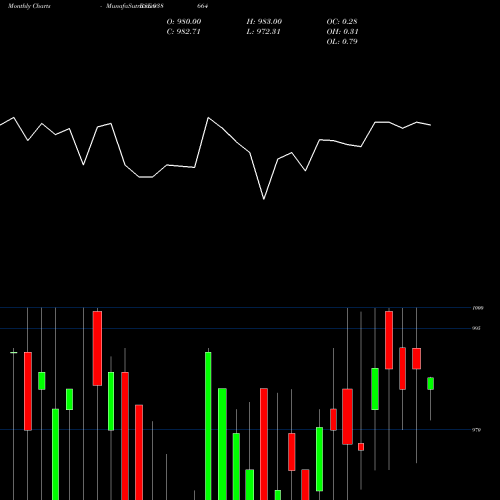Select the 'C: 982.71' close value
Image resolution: width=500 pixels, height=500 pixels.
pyautogui.click(x=183, y=31)
